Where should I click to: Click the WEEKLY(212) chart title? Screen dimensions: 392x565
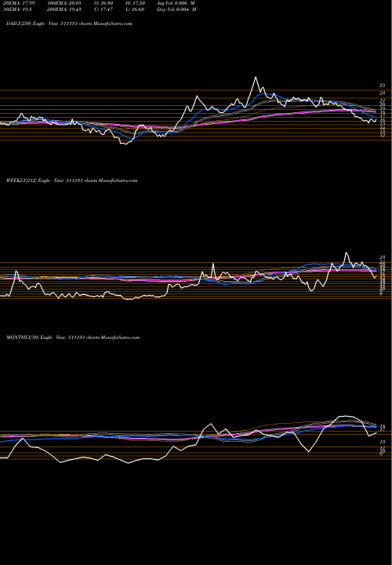coord(72,180)
